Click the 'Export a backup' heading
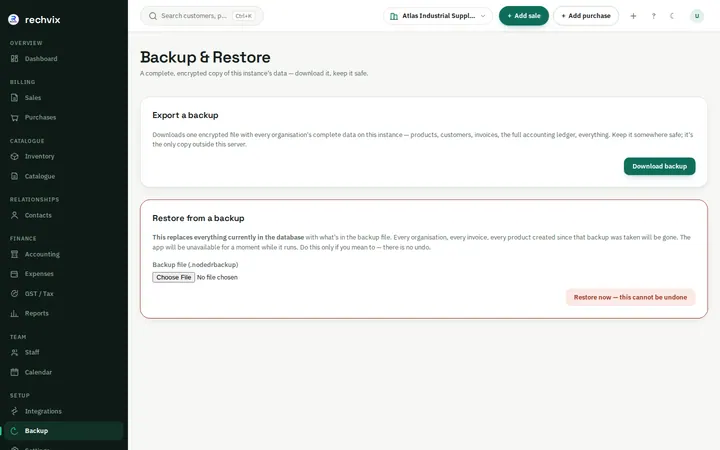Viewport: 720px width, 450px height. click(186, 115)
